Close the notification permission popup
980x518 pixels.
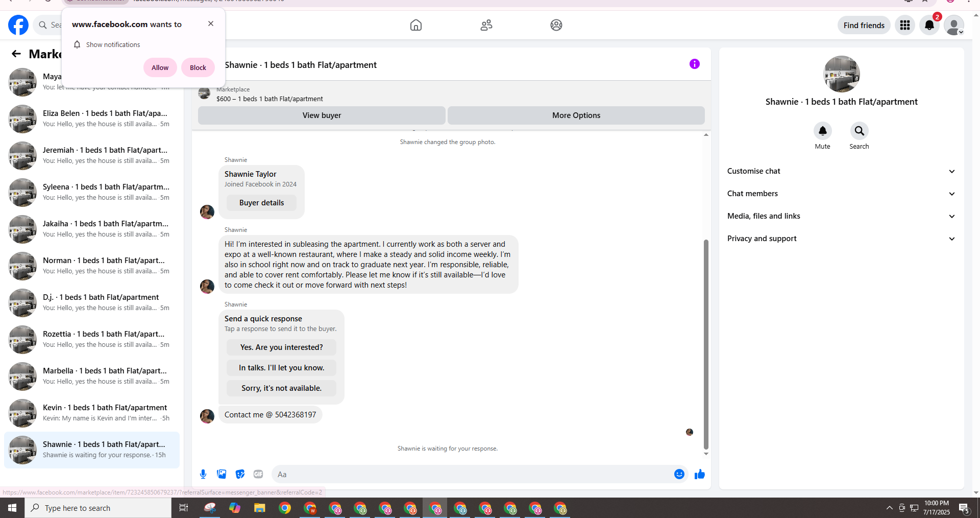[x=211, y=23]
